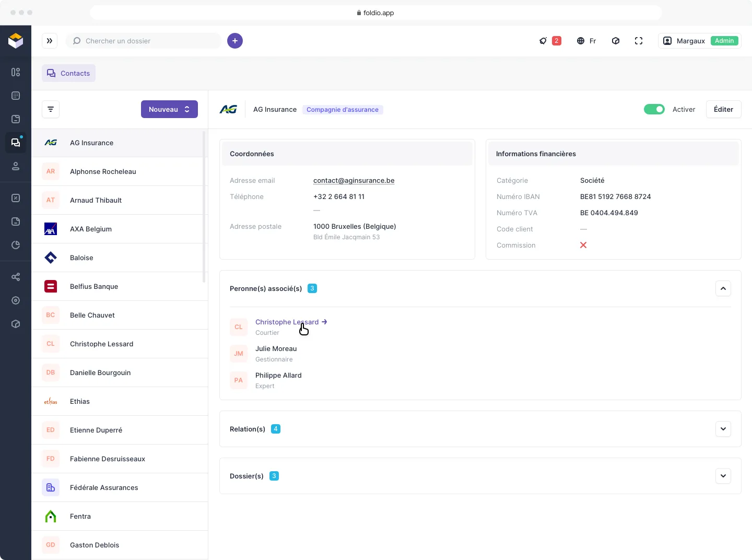Collapse the Personne(s) associé(s) section
This screenshot has height=560, width=752.
coord(723,288)
